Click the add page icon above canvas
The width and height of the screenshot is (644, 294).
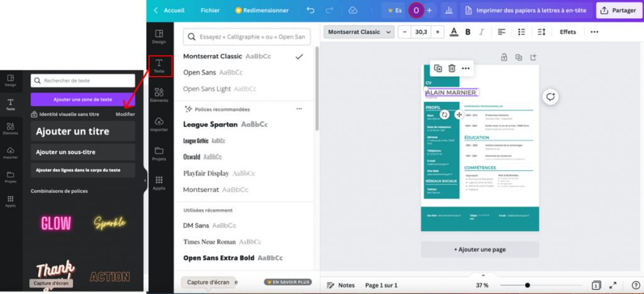[533, 57]
